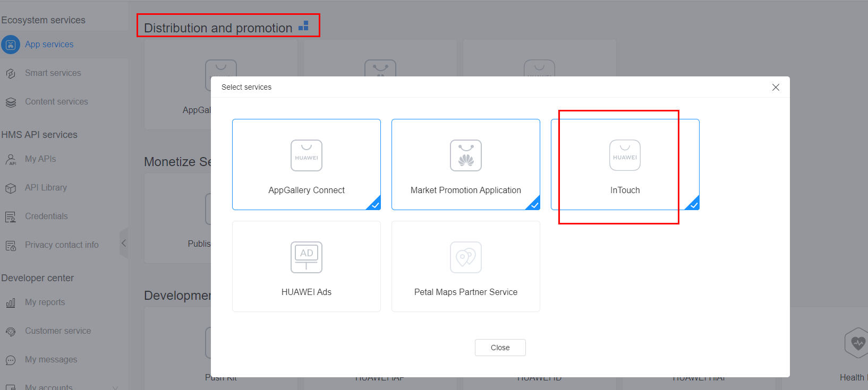Click the Select services dialog title
This screenshot has height=390, width=868.
point(246,87)
